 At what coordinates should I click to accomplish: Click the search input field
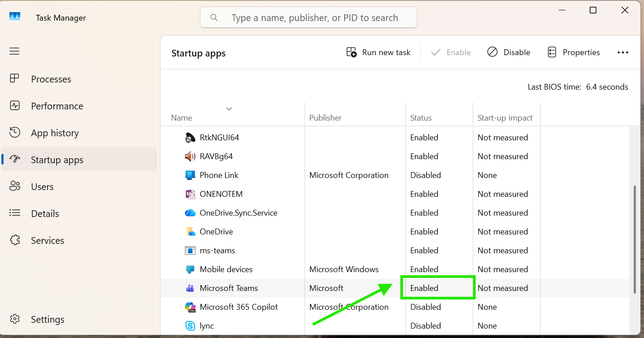click(308, 17)
